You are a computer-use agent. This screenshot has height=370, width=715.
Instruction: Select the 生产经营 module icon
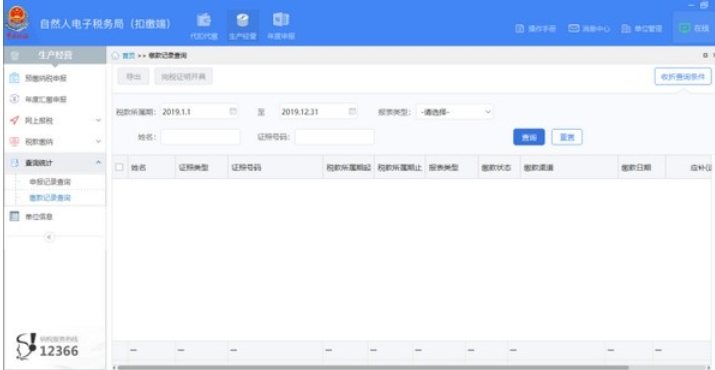coord(242,26)
